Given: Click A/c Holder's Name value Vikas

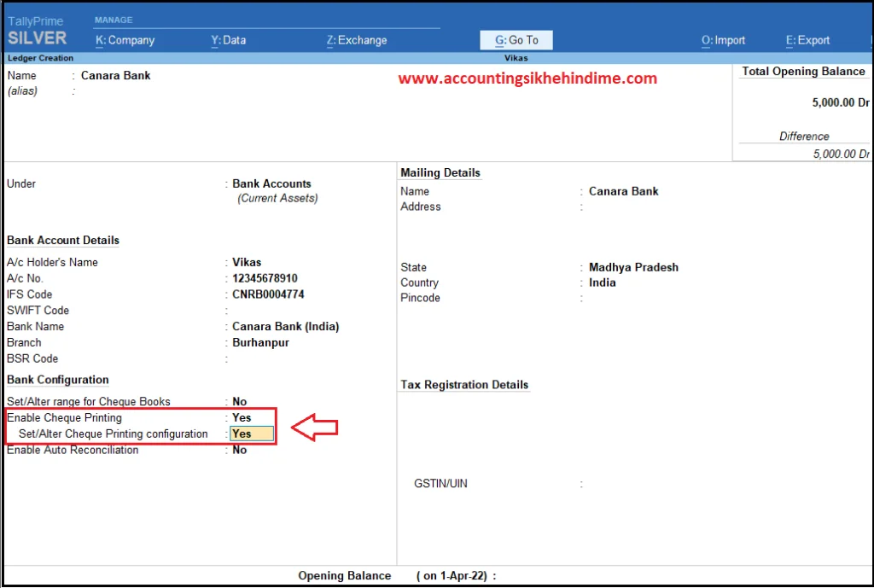Looking at the screenshot, I should point(247,262).
